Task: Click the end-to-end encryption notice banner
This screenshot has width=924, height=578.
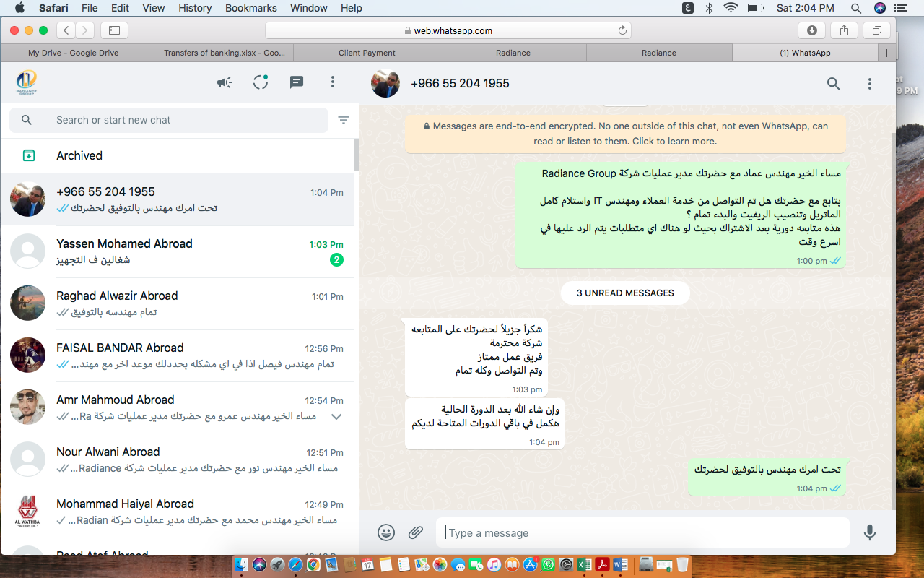Action: coord(626,133)
